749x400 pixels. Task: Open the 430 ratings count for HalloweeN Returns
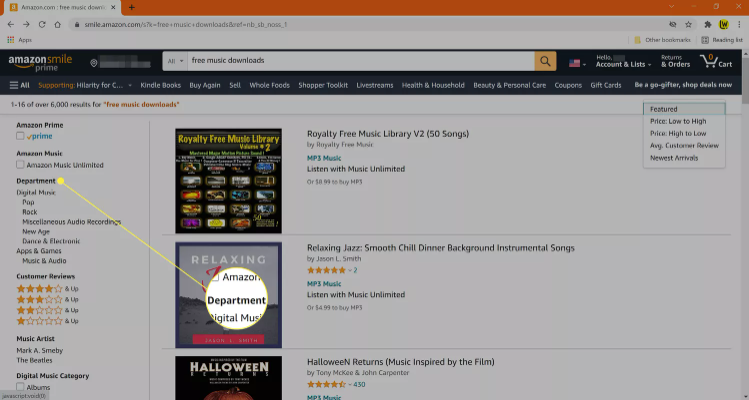(x=359, y=384)
